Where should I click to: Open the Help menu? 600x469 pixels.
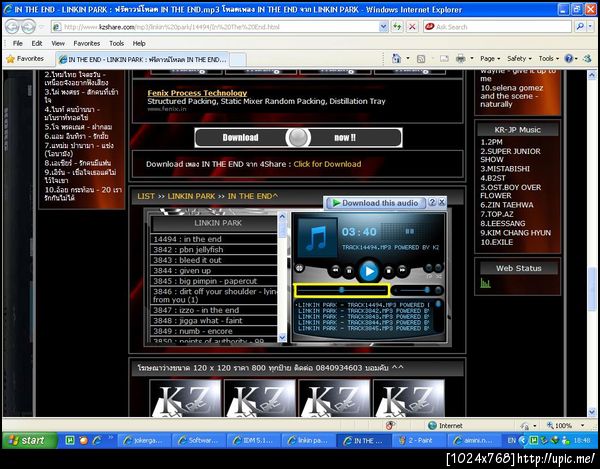point(139,43)
